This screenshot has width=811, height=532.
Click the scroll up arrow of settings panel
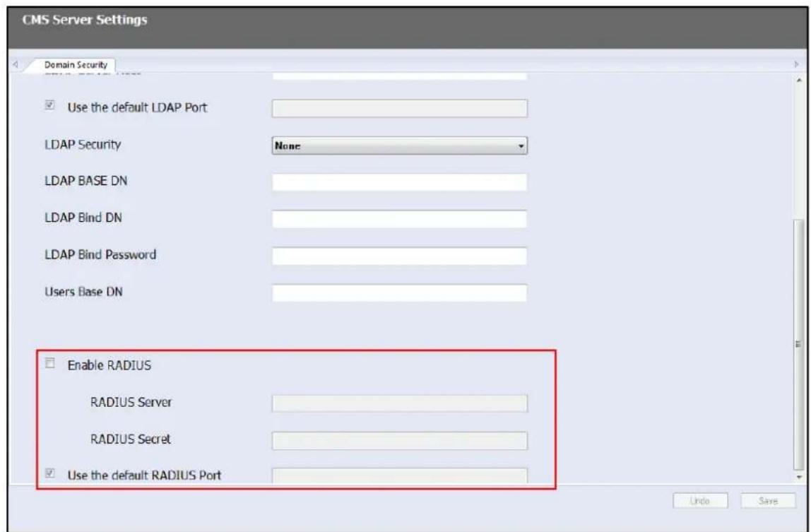point(799,81)
